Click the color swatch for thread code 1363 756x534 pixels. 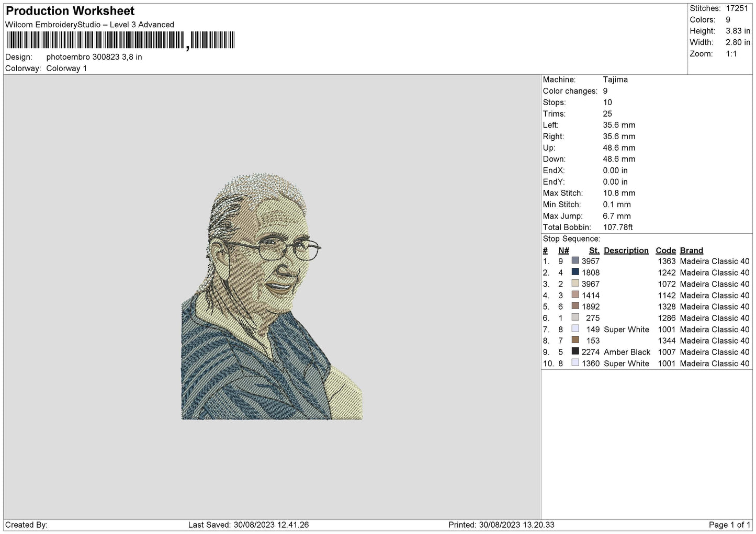coord(576,261)
